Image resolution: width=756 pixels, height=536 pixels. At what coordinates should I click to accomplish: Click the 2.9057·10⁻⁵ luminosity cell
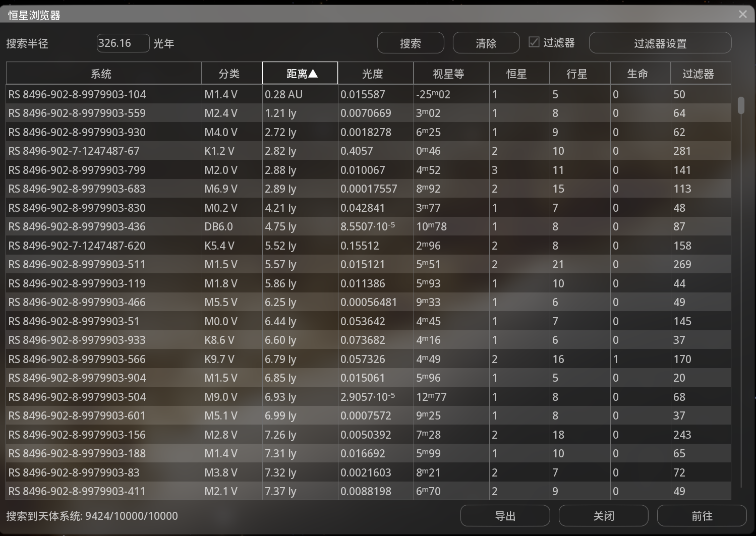pos(376,397)
